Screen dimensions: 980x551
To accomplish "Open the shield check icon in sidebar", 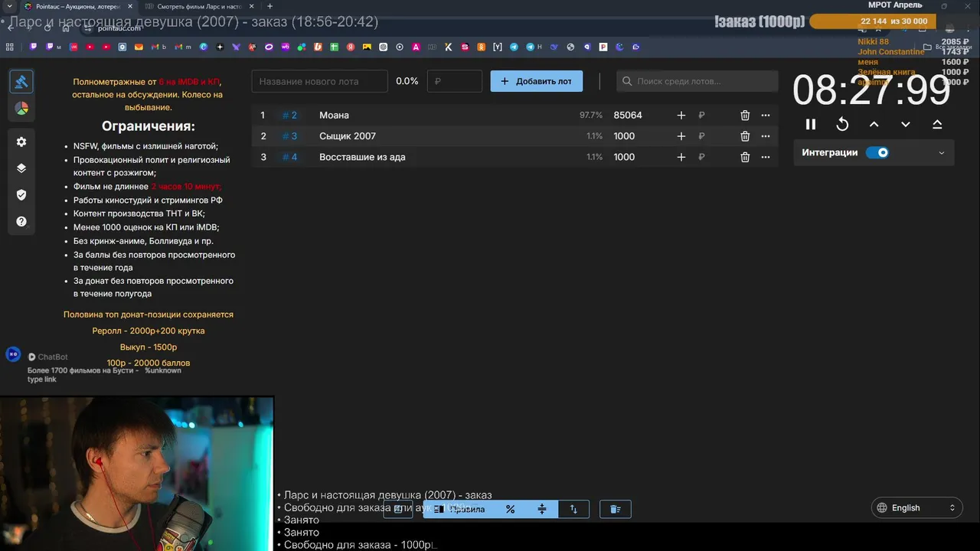I will pyautogui.click(x=21, y=195).
